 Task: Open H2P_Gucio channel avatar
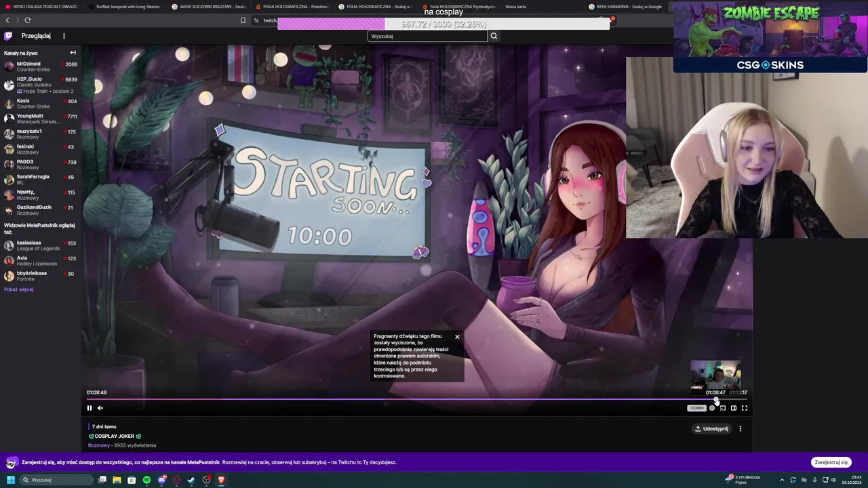click(x=9, y=85)
